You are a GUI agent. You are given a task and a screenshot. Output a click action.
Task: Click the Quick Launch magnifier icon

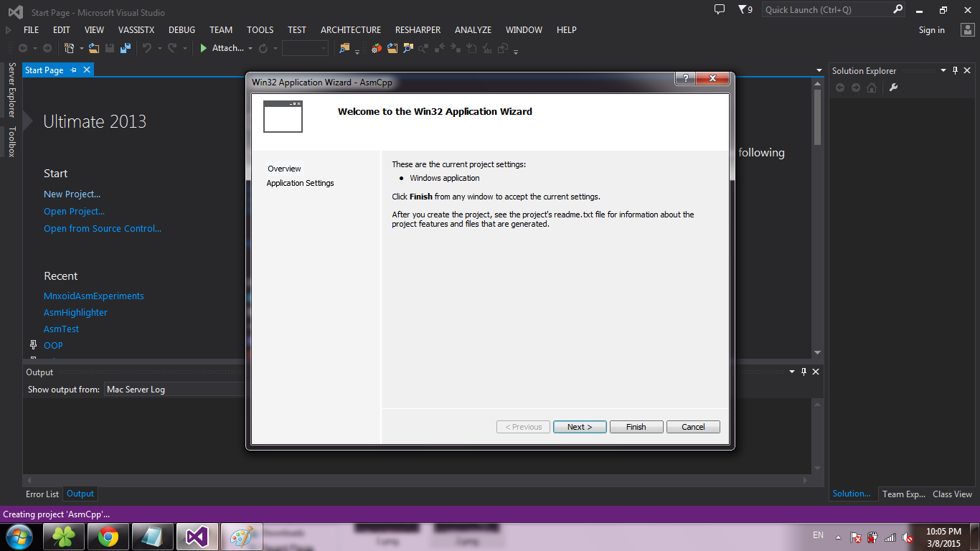[x=898, y=9]
